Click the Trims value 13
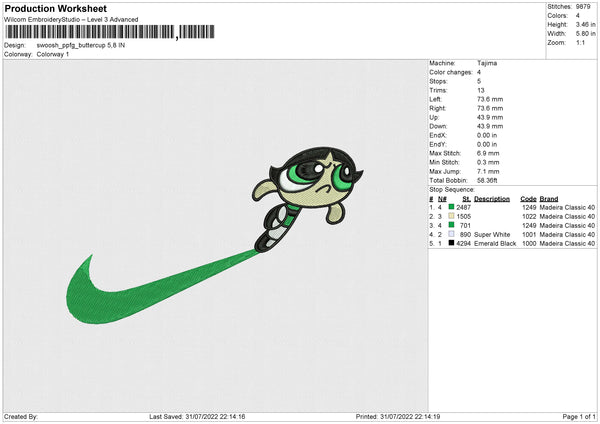Viewport: 600px width, 424px height. coord(481,90)
